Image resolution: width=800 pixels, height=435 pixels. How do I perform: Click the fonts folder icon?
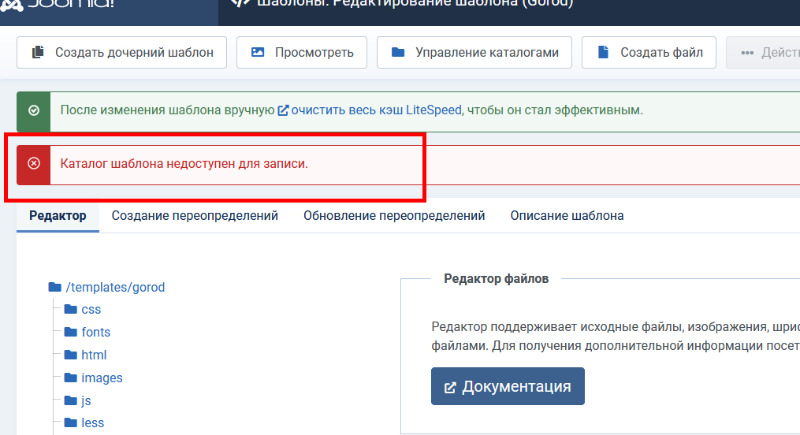(71, 332)
